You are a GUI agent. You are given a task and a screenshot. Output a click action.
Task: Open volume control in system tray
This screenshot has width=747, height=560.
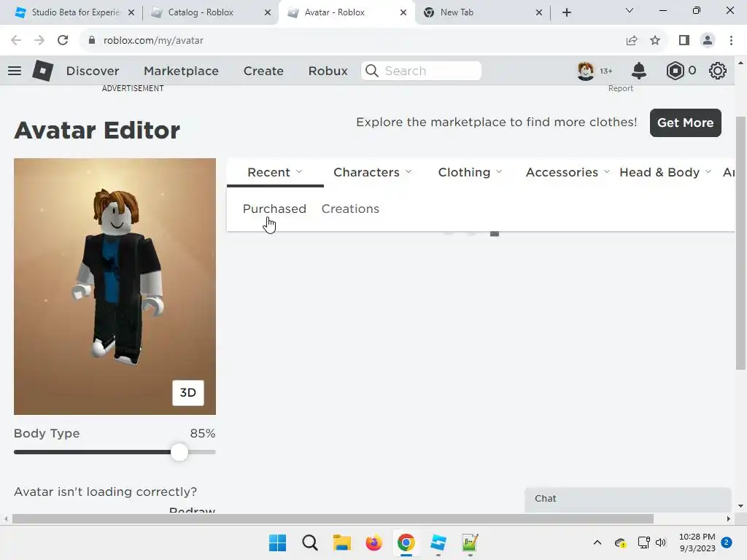coord(661,542)
